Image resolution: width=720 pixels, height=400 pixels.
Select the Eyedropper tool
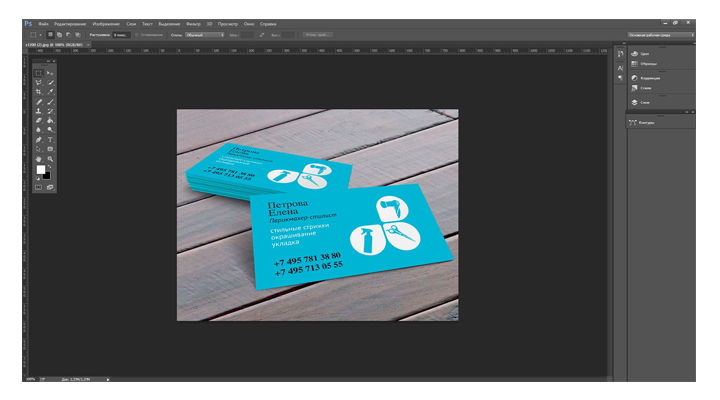point(50,92)
